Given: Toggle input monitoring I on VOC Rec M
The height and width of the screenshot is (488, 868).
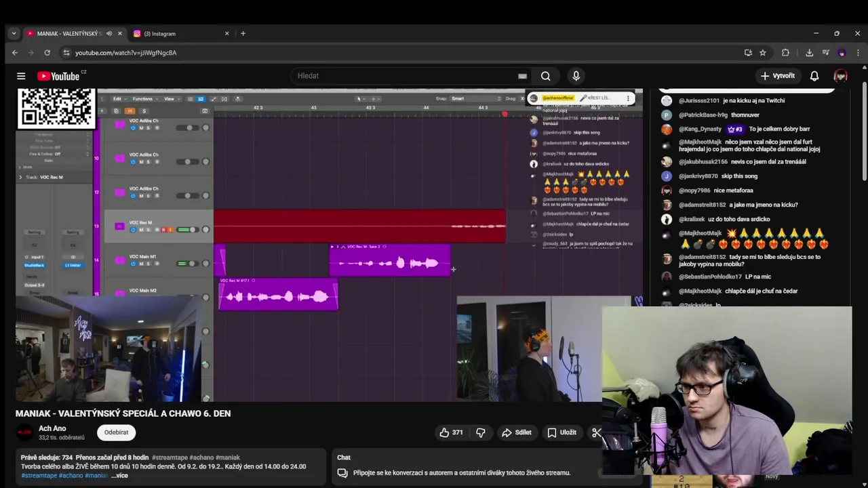Looking at the screenshot, I should coord(170,230).
